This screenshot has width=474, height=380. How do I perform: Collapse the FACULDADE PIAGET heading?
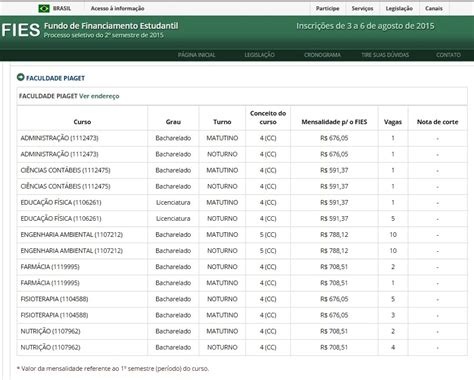[55, 78]
